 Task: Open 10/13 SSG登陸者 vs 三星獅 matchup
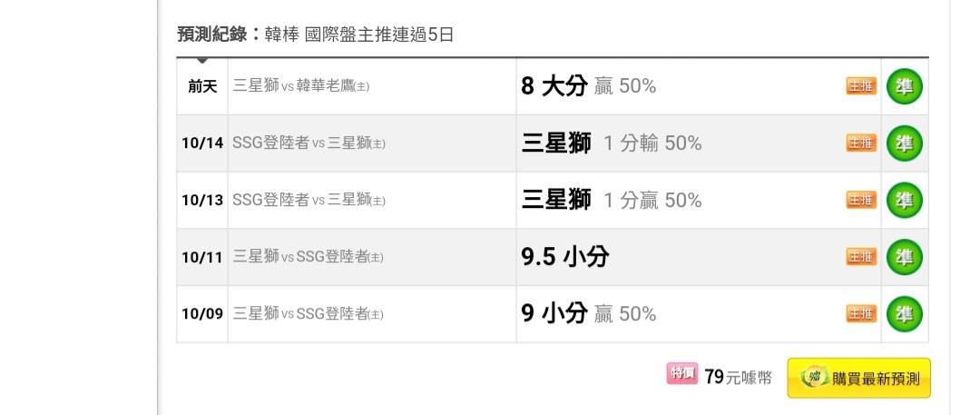[x=309, y=200]
